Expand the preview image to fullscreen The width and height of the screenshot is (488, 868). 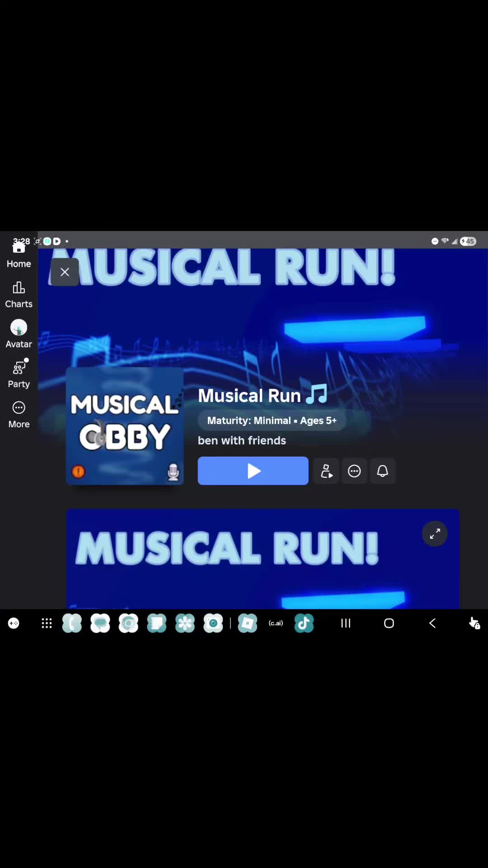pyautogui.click(x=435, y=534)
